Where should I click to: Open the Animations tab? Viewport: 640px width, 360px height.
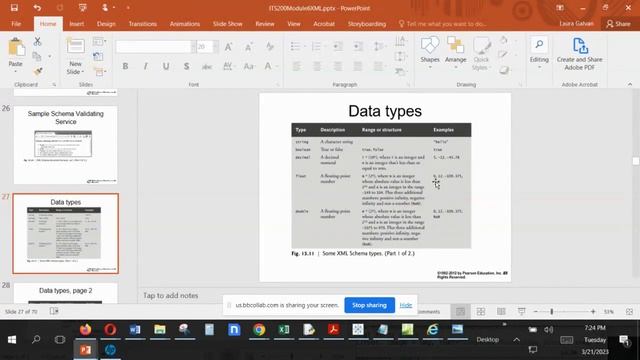tap(185, 24)
